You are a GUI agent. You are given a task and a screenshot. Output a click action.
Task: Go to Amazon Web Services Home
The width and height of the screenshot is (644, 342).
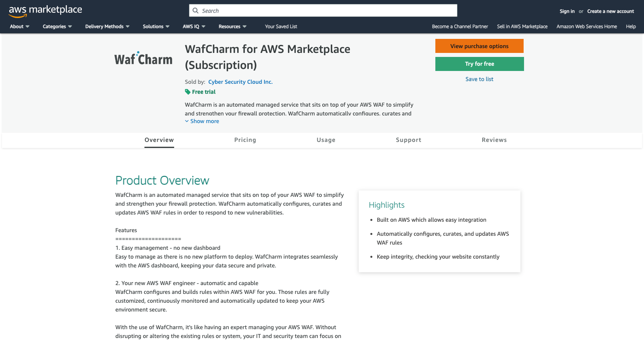tap(587, 26)
